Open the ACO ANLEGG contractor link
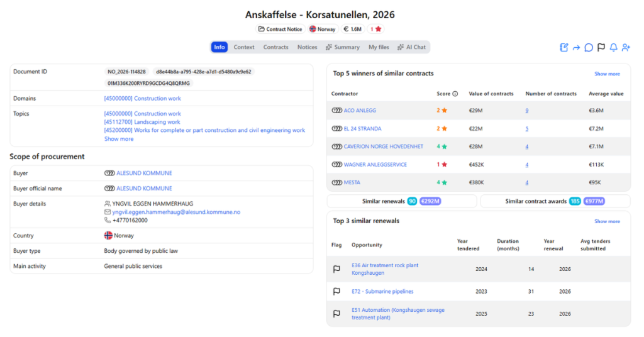Image resolution: width=644 pixels, height=337 pixels. click(x=360, y=111)
